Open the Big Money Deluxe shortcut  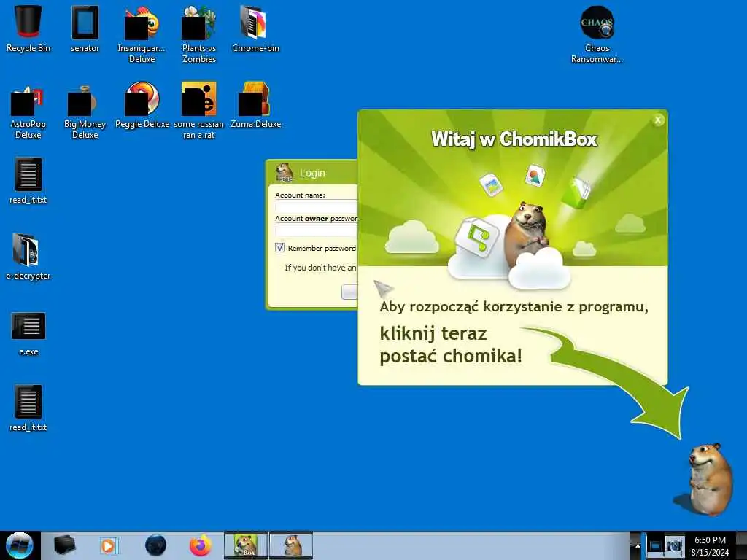tap(85, 111)
